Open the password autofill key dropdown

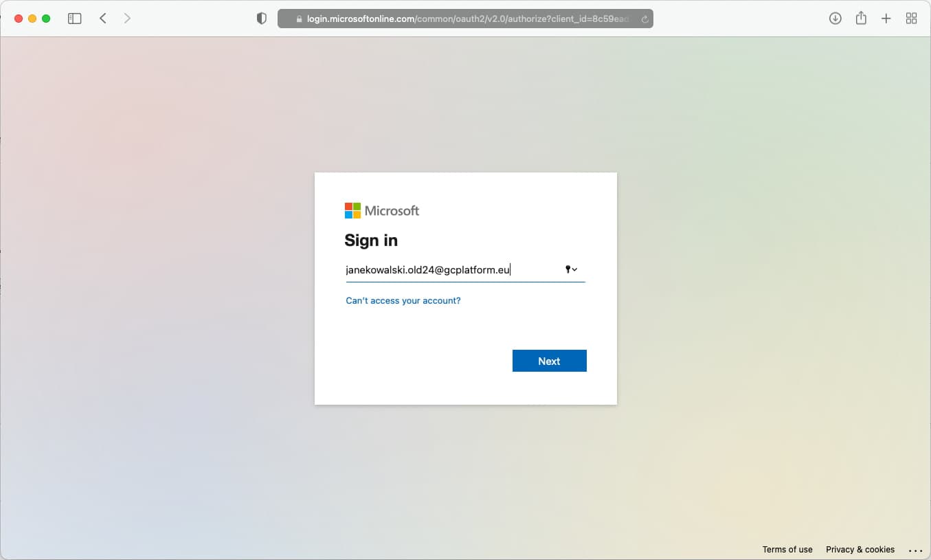point(571,269)
